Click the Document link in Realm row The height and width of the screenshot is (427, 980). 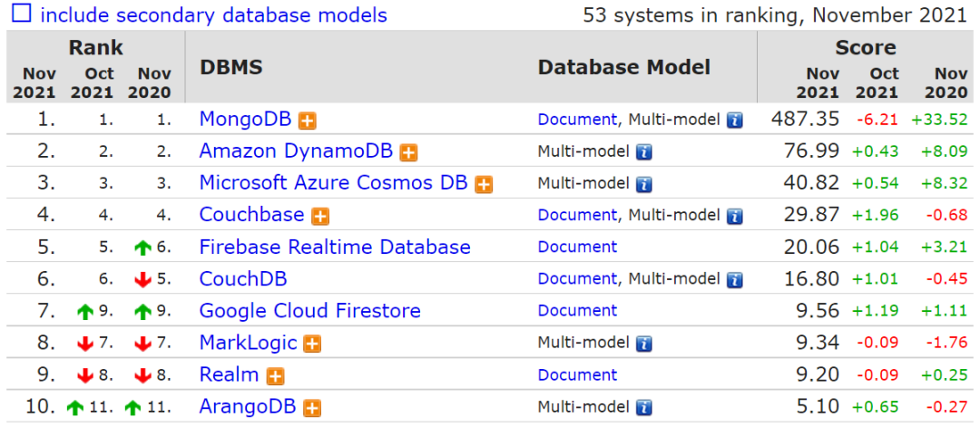point(577,374)
